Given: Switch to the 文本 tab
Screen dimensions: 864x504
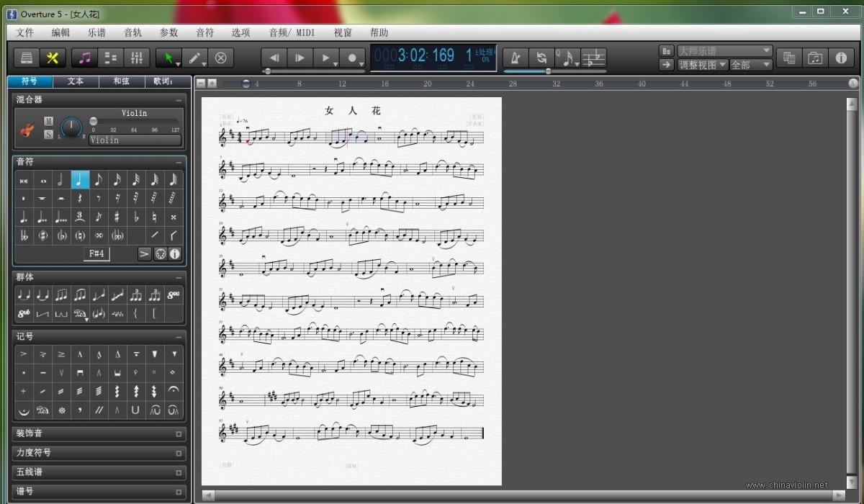Looking at the screenshot, I should (76, 81).
